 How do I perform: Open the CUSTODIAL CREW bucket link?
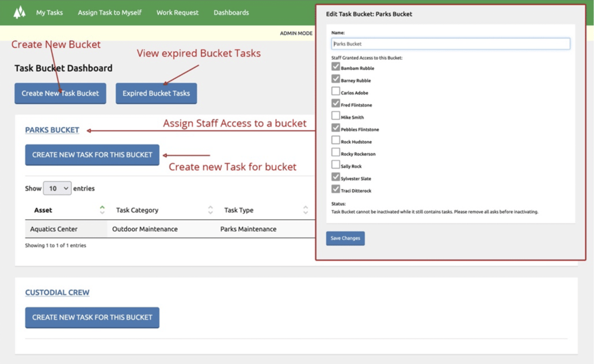coord(56,292)
